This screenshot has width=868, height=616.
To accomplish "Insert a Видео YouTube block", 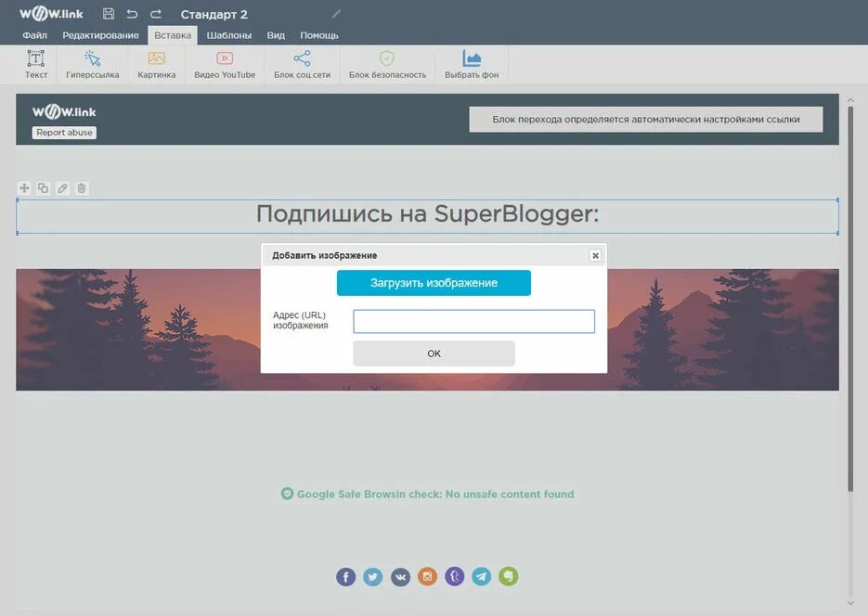I will [x=224, y=63].
